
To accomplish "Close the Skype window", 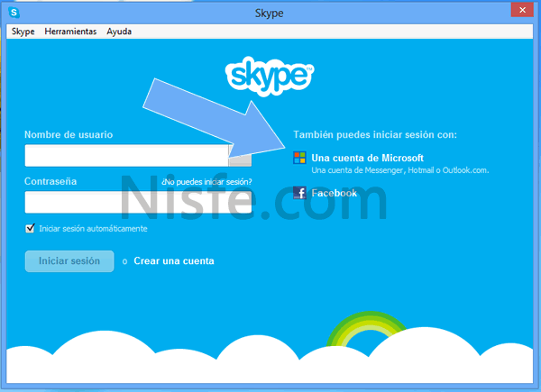I will 522,10.
